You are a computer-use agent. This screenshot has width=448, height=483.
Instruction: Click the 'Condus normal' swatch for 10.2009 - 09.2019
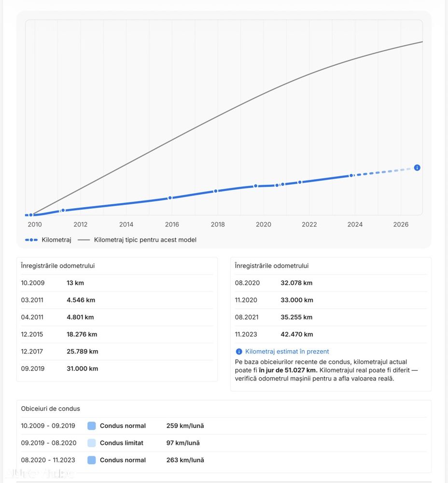[91, 426]
